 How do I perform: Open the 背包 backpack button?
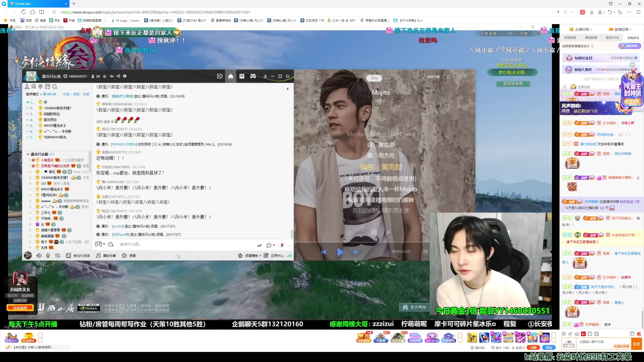549,348
